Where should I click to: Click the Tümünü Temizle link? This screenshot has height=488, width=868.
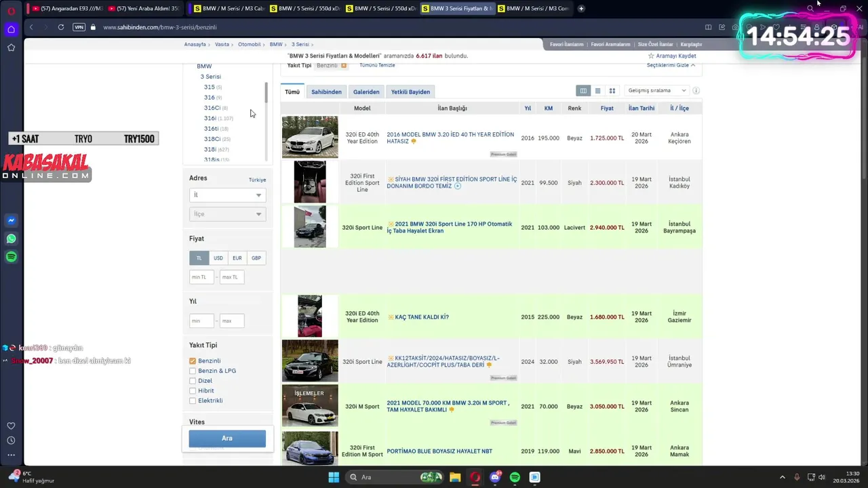[x=377, y=65]
